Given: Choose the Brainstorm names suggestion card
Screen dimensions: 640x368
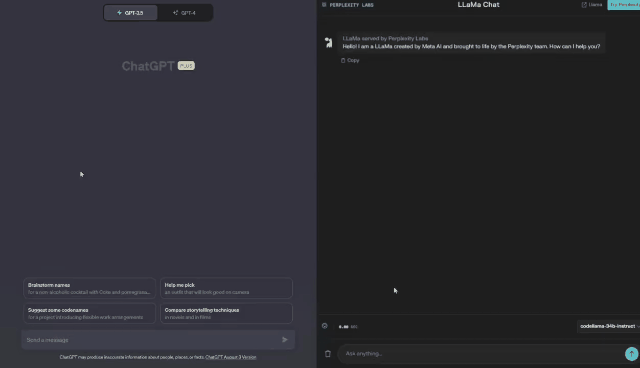Looking at the screenshot, I should 89,288.
